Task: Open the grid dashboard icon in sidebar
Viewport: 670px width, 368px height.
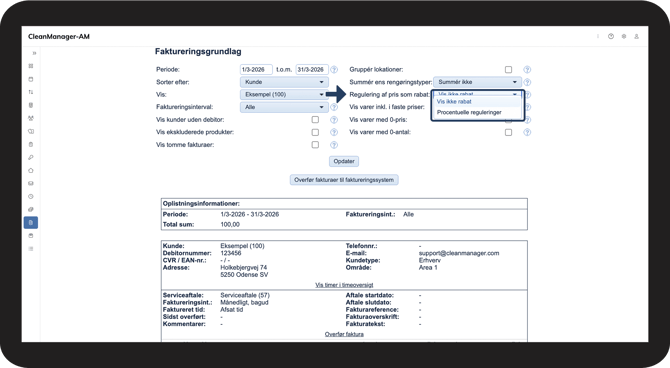Action: [31, 66]
